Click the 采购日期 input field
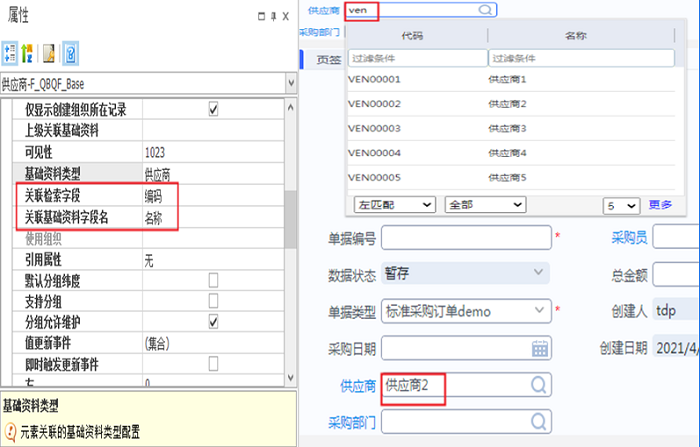 click(467, 348)
